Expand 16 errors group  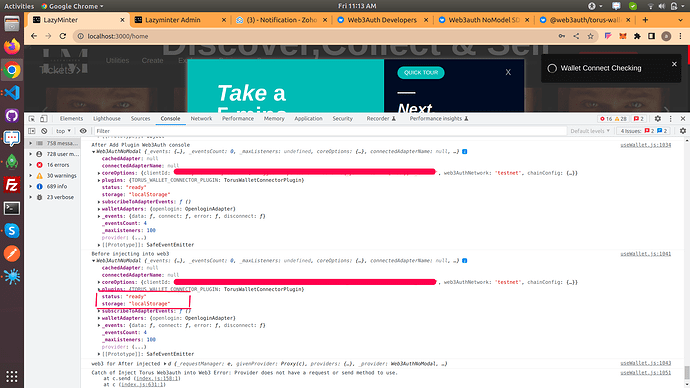30,165
